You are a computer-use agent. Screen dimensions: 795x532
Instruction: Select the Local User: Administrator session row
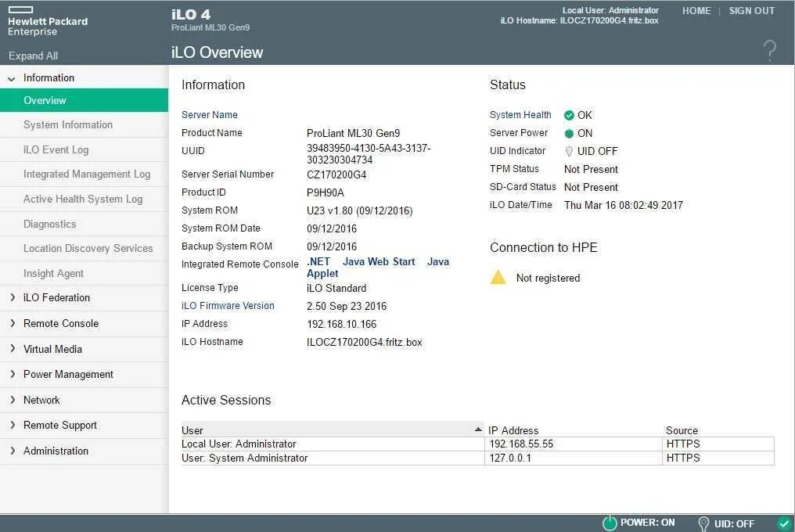point(477,444)
